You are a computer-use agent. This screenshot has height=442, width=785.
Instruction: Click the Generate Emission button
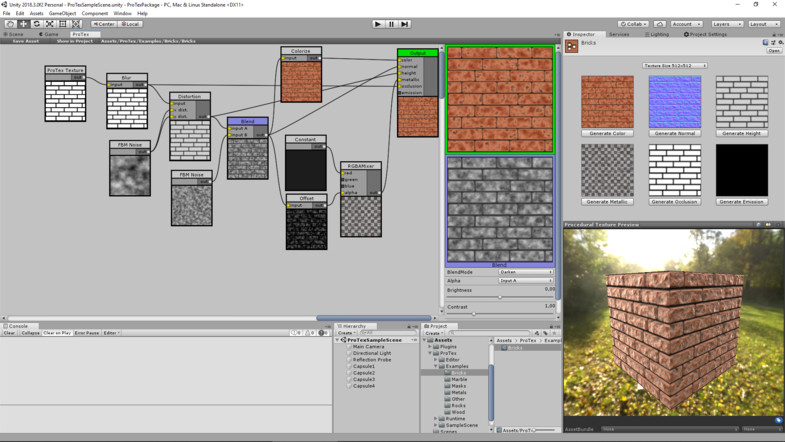(x=741, y=202)
